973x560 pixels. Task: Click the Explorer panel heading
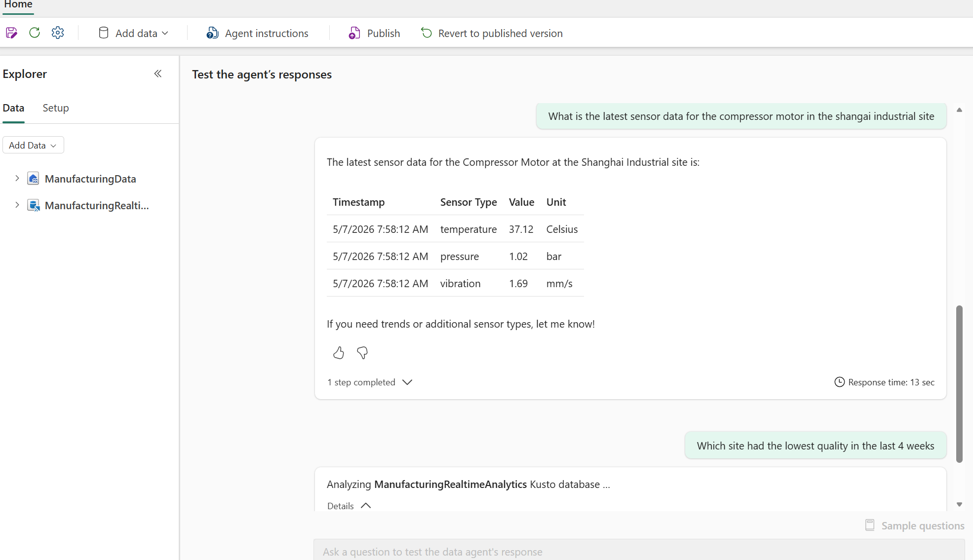pos(25,74)
